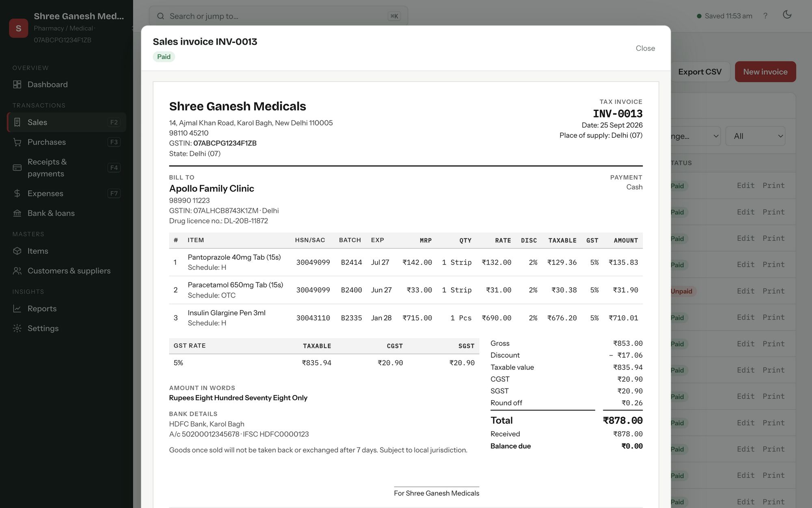
Task: Close the sales invoice dialog
Action: 645,48
